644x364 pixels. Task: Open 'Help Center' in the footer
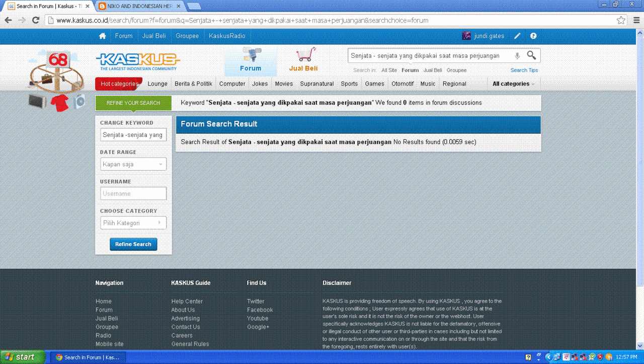pos(187,302)
